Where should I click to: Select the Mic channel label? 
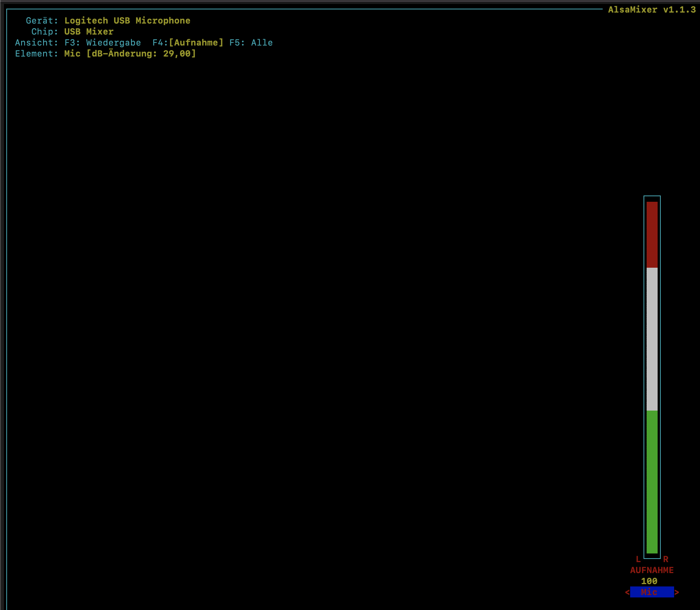click(x=652, y=592)
